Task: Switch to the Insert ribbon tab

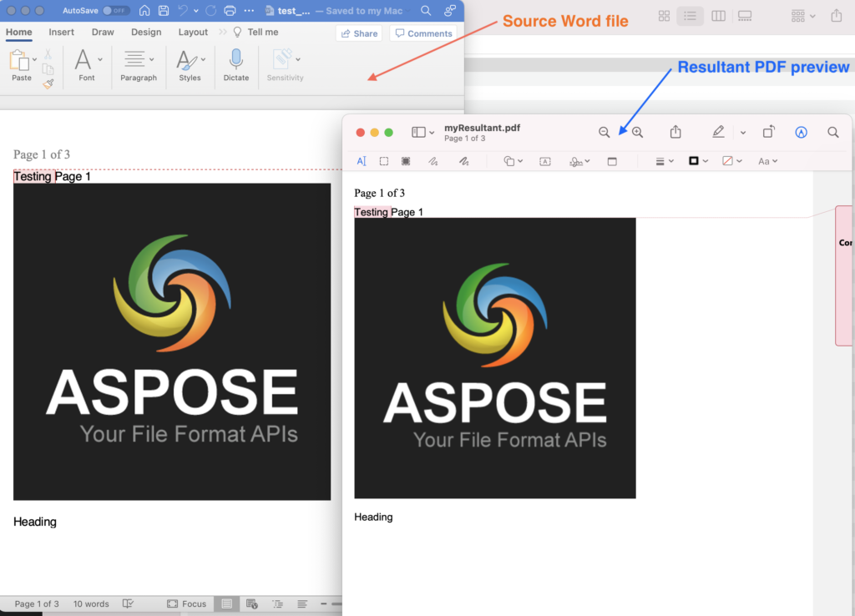Action: click(61, 33)
